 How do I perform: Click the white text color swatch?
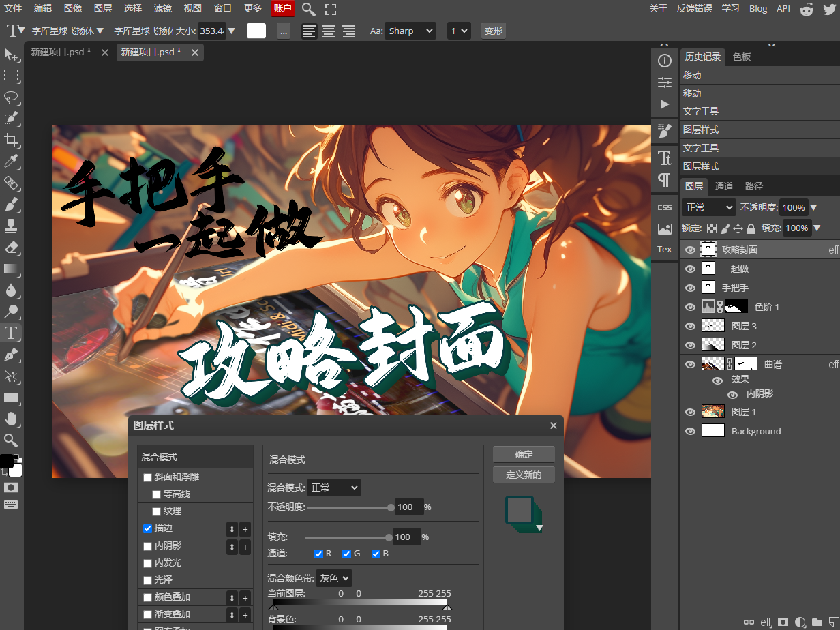pyautogui.click(x=256, y=31)
